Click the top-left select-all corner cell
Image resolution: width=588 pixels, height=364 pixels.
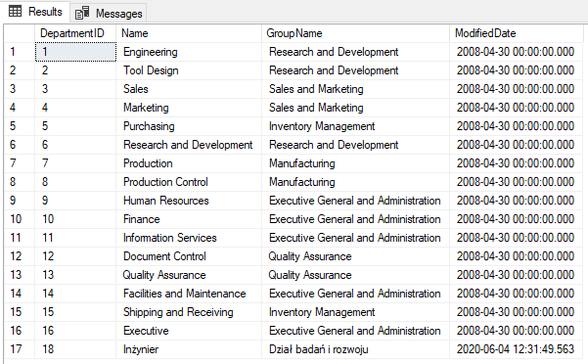pyautogui.click(x=20, y=33)
